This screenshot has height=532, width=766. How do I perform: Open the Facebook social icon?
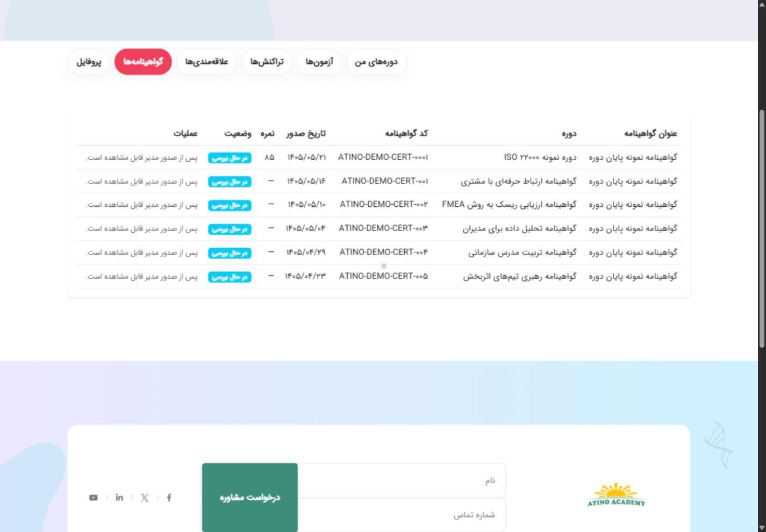[x=169, y=498]
